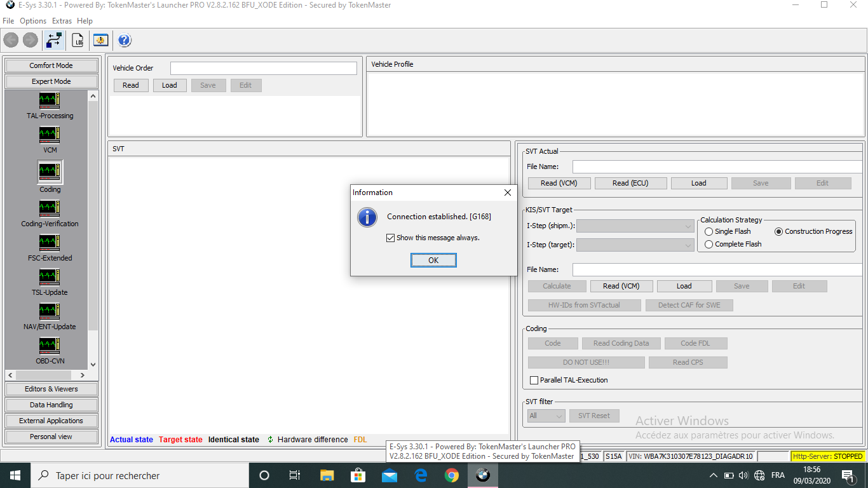
Task: Open File Explorer from the taskbar
Action: (327, 475)
